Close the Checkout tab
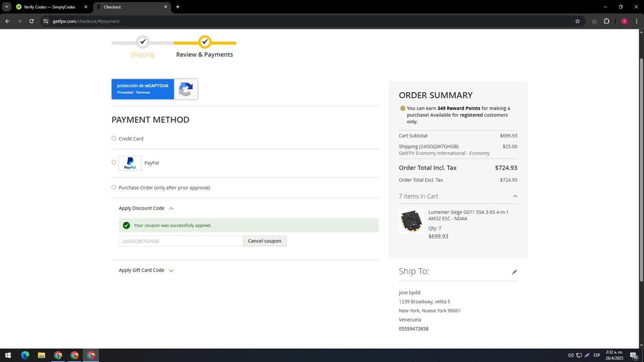 tap(166, 7)
